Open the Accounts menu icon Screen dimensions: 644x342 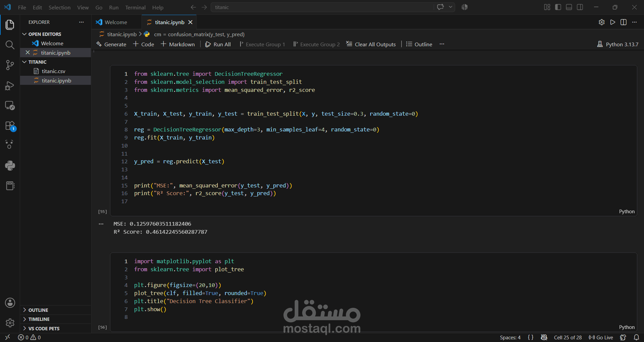tap(10, 303)
